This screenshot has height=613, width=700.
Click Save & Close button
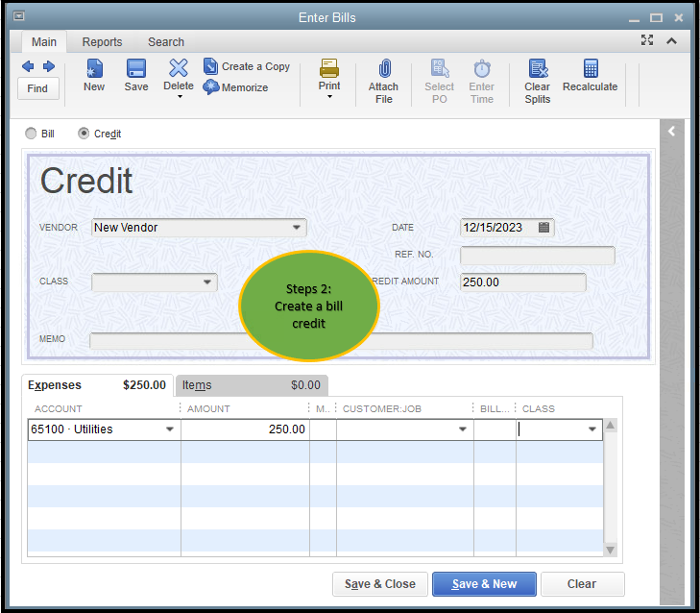tap(380, 584)
